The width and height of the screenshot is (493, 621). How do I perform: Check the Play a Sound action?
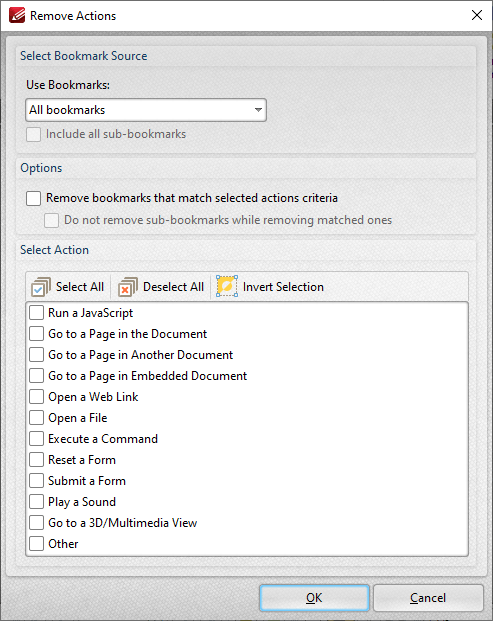[x=36, y=502]
